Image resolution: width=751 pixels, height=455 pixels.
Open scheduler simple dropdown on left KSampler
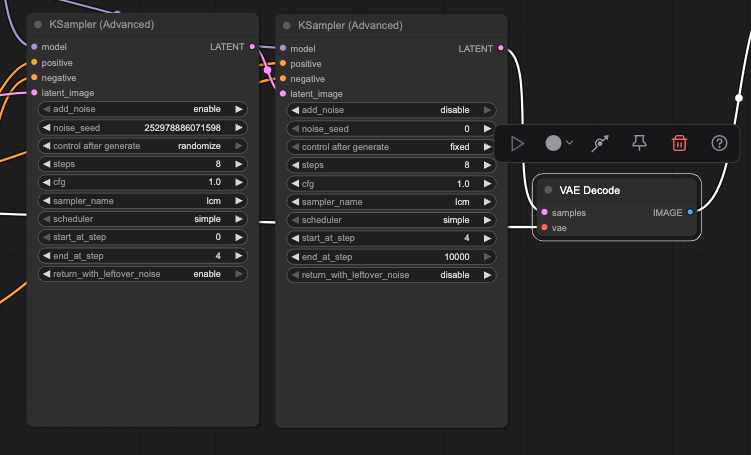point(143,219)
